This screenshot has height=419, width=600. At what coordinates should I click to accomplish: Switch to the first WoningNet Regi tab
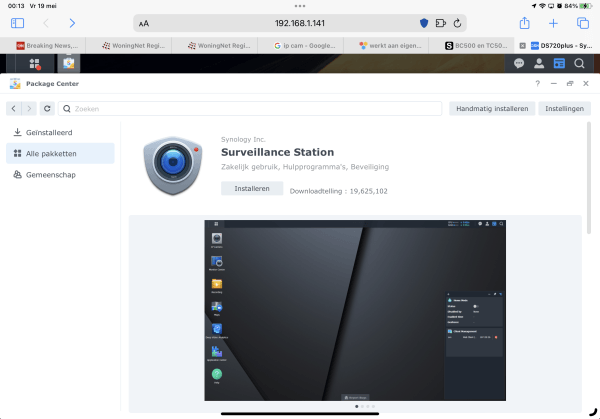[x=133, y=46]
